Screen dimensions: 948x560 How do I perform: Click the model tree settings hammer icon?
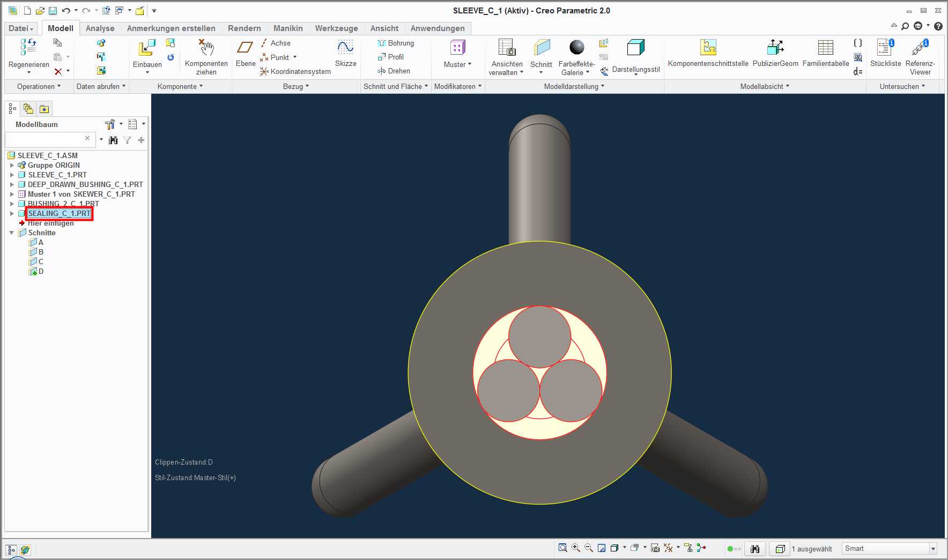110,124
